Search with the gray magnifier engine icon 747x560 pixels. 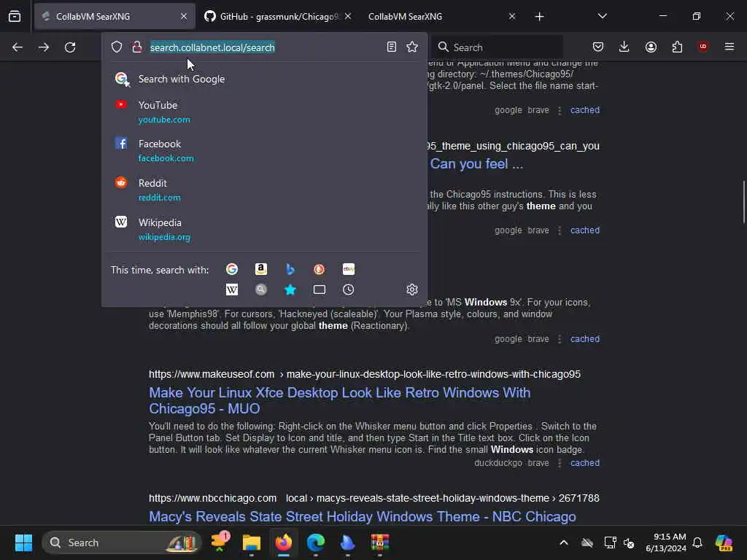coord(261,289)
